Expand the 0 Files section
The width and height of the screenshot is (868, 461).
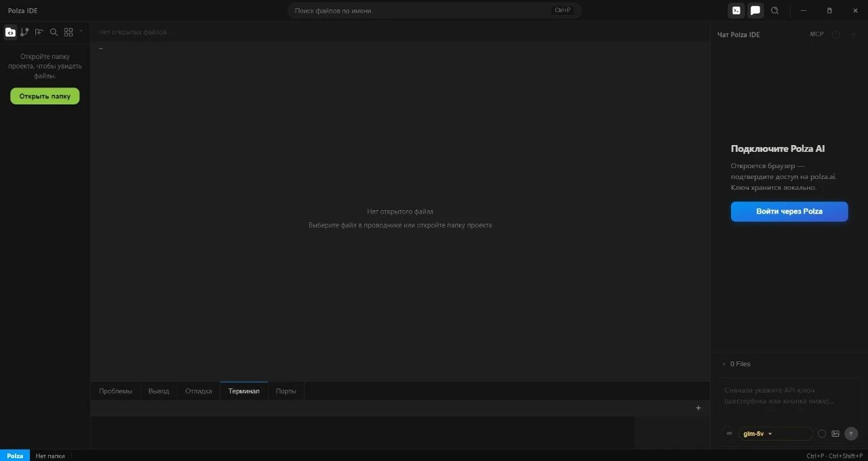coord(736,364)
